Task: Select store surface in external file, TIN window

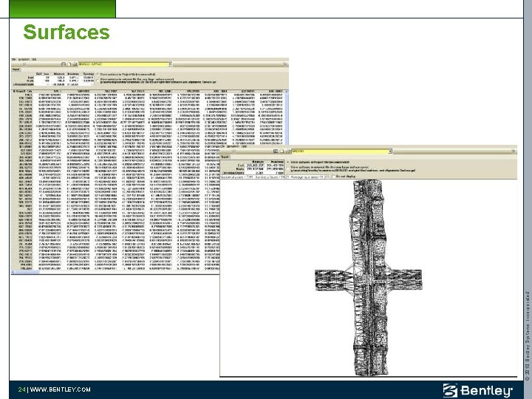Action: click(x=288, y=169)
